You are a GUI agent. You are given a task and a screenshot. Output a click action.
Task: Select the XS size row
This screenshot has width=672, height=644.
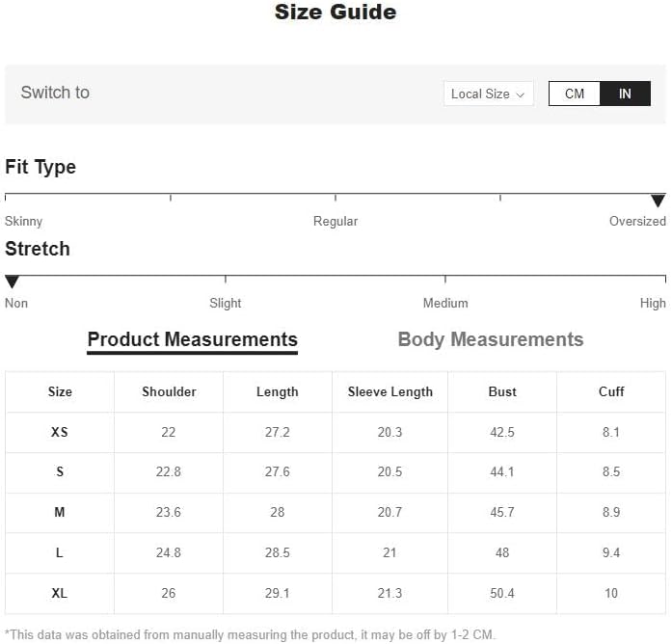click(336, 432)
